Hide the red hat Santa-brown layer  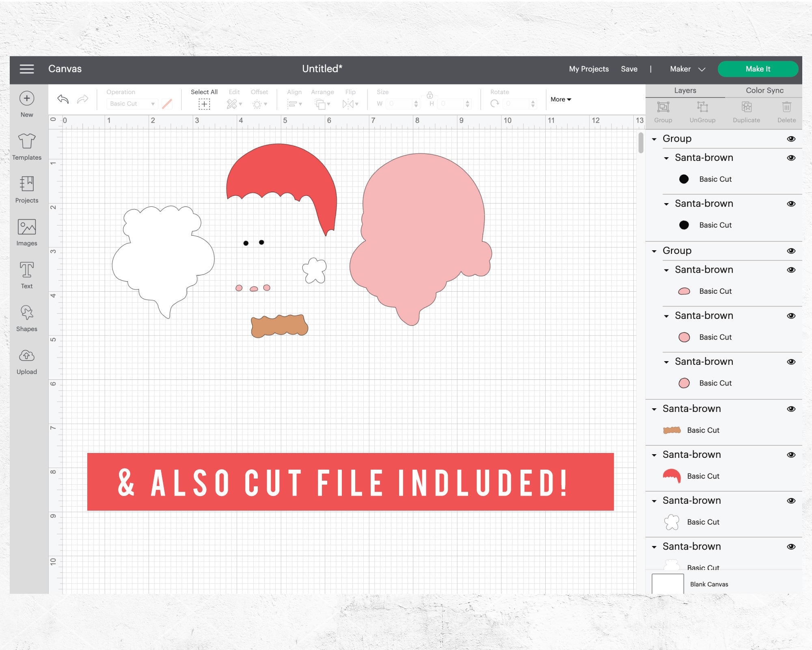(791, 455)
